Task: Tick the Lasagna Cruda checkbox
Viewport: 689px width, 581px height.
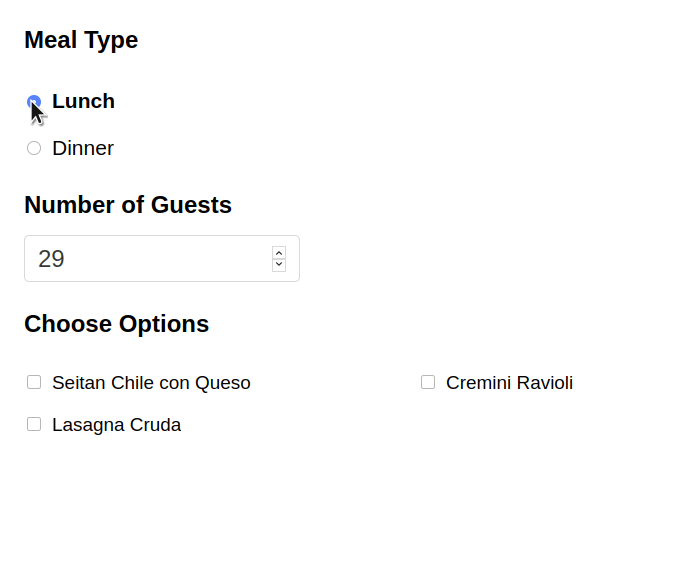Action: point(34,425)
